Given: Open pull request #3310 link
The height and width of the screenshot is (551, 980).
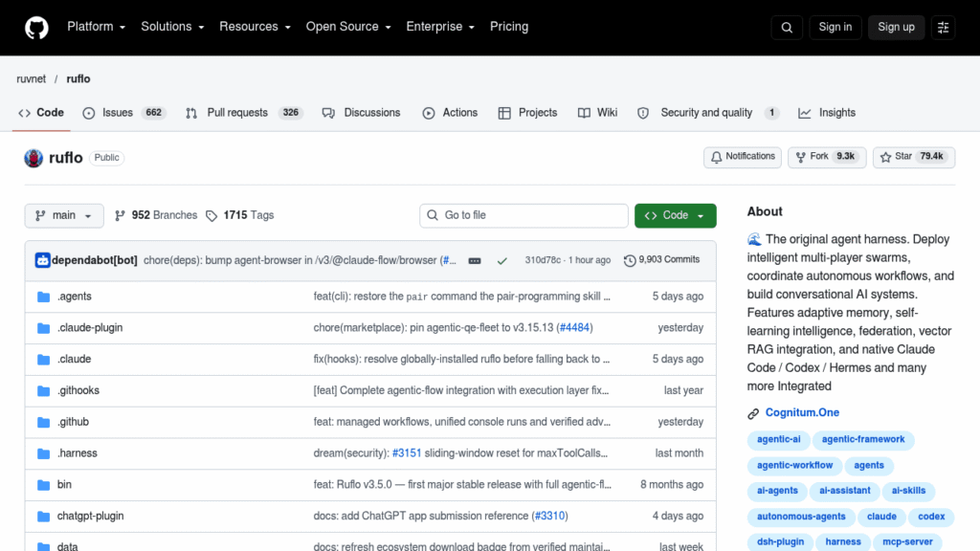Looking at the screenshot, I should coord(550,517).
